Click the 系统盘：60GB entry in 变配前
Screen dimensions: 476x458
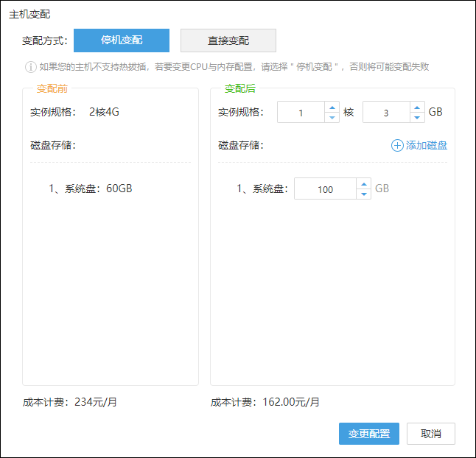point(91,188)
